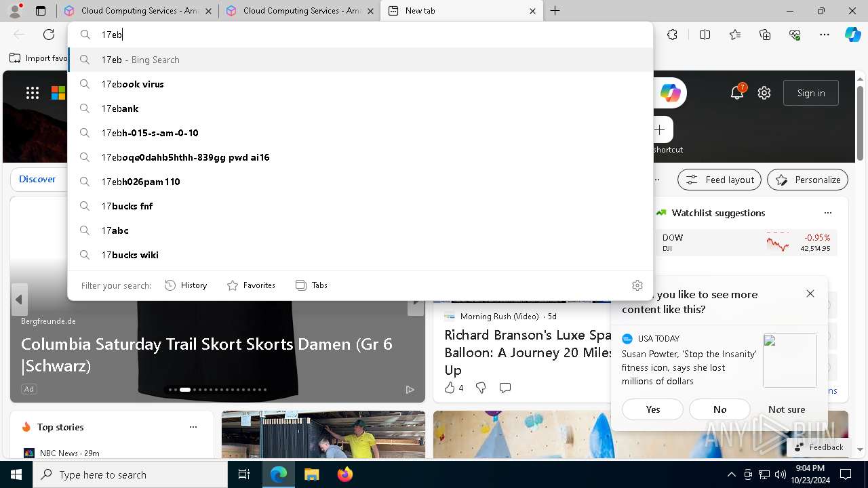Filter search by Tabs
The height and width of the screenshot is (488, 868).
312,285
